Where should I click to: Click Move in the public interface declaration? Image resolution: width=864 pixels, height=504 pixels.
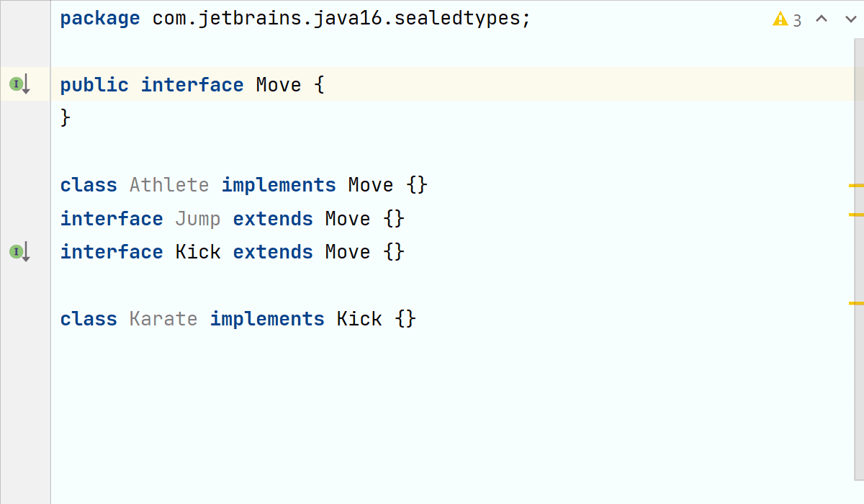tap(278, 85)
